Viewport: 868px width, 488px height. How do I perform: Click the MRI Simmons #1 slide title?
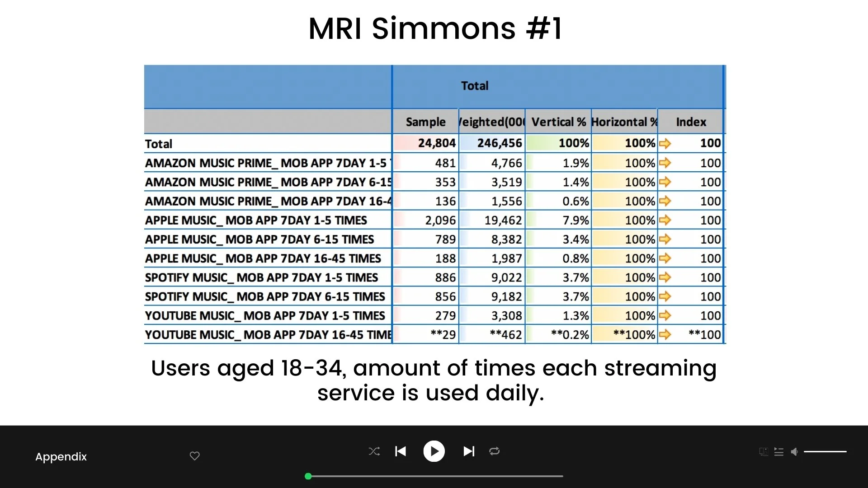coord(435,28)
